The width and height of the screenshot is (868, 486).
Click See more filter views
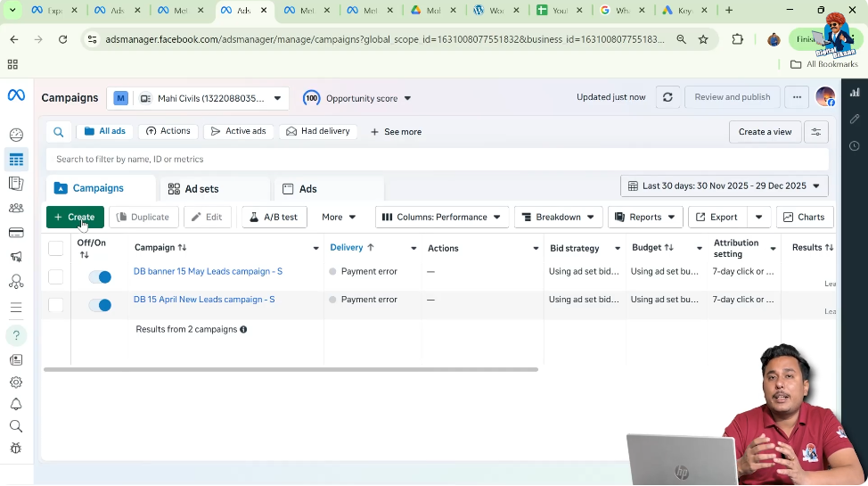click(396, 132)
